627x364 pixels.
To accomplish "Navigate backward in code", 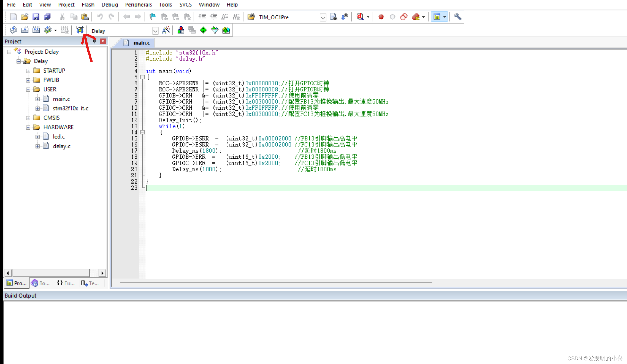I will (126, 17).
